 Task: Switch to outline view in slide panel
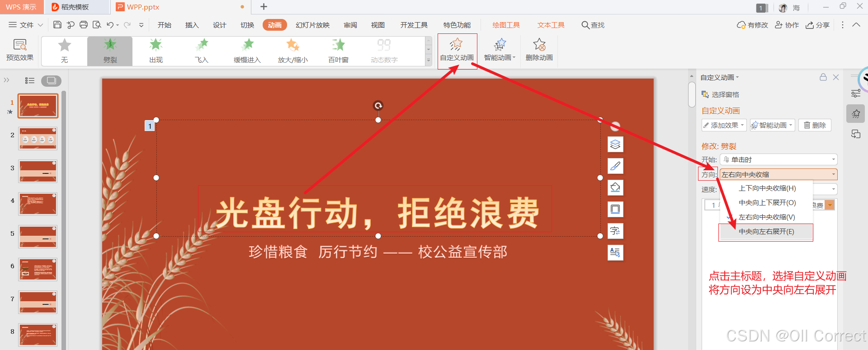[30, 80]
